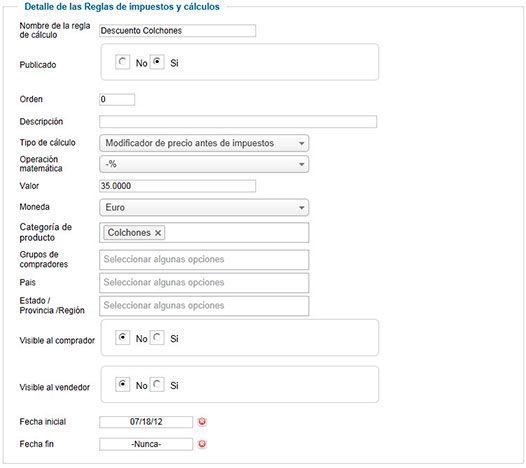Clear the Fecha fin date with red icon
Viewport: 526px width, 468px height.
202,444
